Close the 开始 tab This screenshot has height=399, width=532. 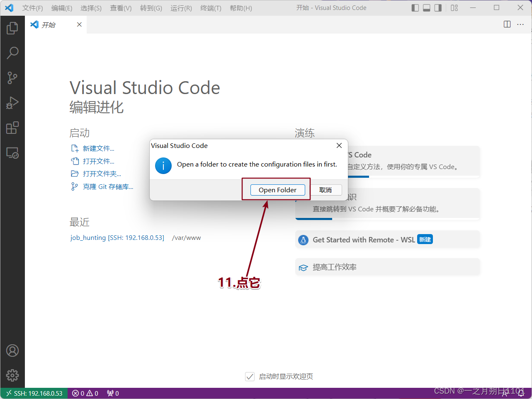tap(79, 24)
